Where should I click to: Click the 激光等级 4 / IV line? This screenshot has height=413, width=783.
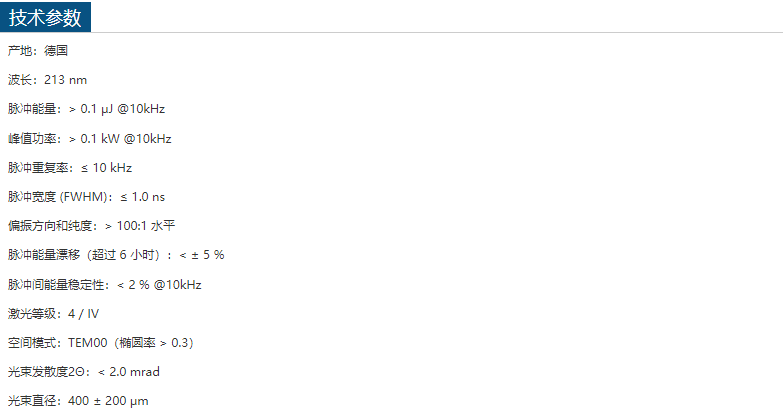53,314
